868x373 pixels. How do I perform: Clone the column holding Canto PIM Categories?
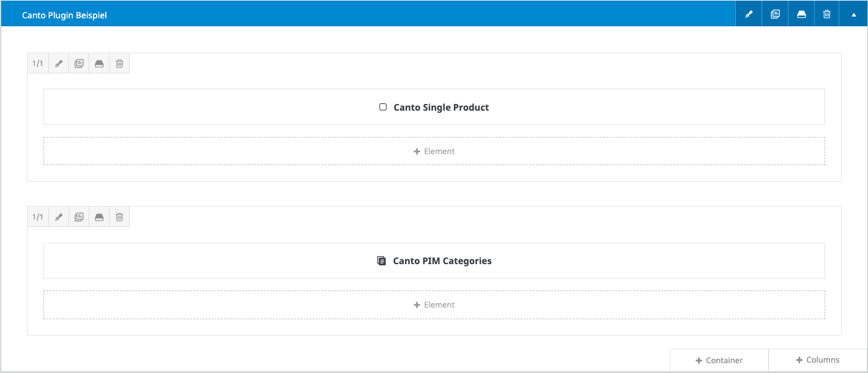(79, 217)
